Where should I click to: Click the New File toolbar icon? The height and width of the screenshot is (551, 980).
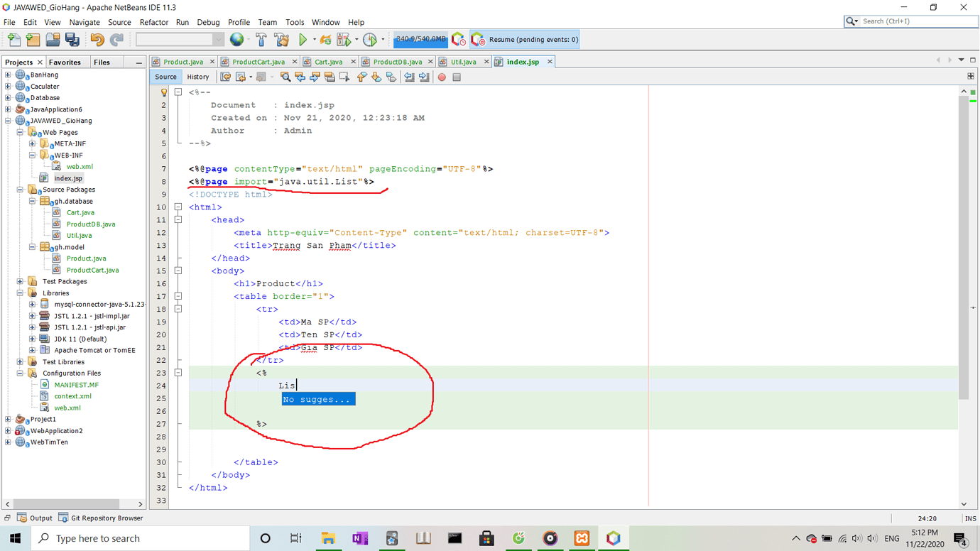point(14,40)
